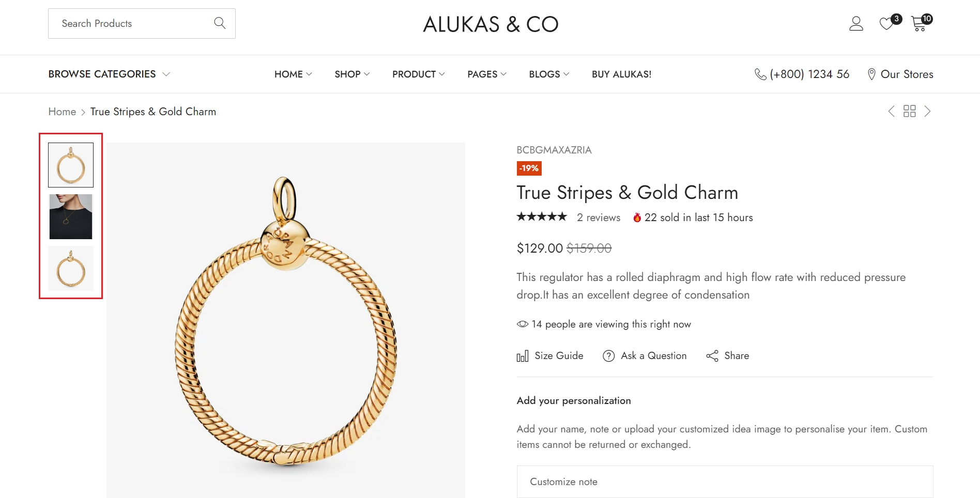Click Ask a Question
980x498 pixels.
coord(645,356)
